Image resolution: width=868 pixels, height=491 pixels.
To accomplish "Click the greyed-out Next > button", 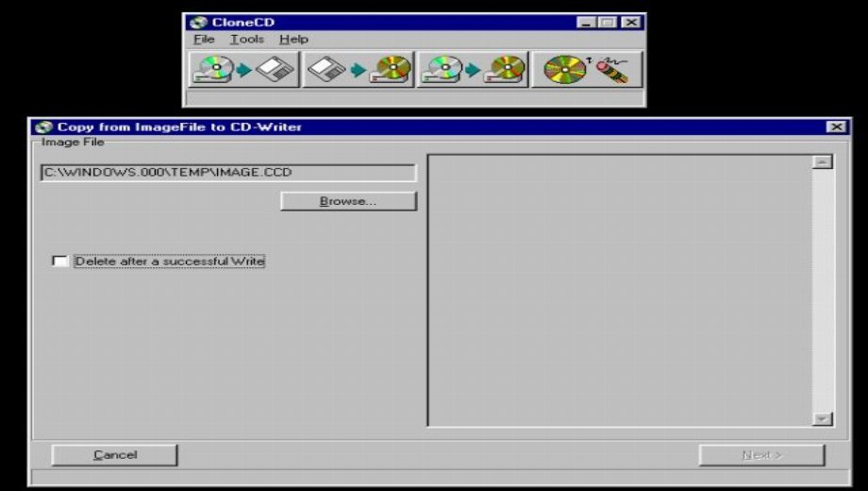I will (761, 455).
